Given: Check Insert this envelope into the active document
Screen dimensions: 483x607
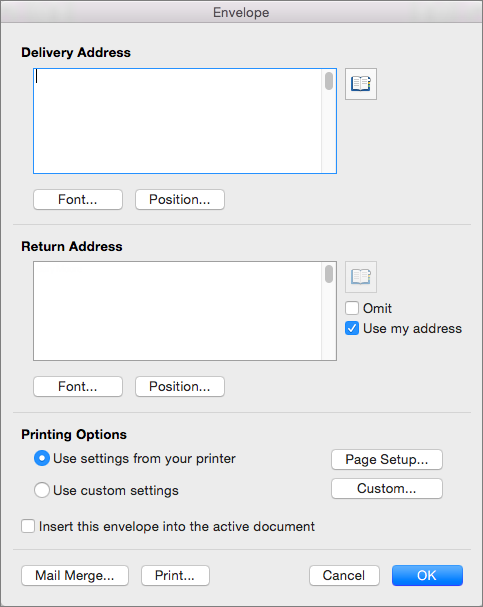Looking at the screenshot, I should click(28, 526).
